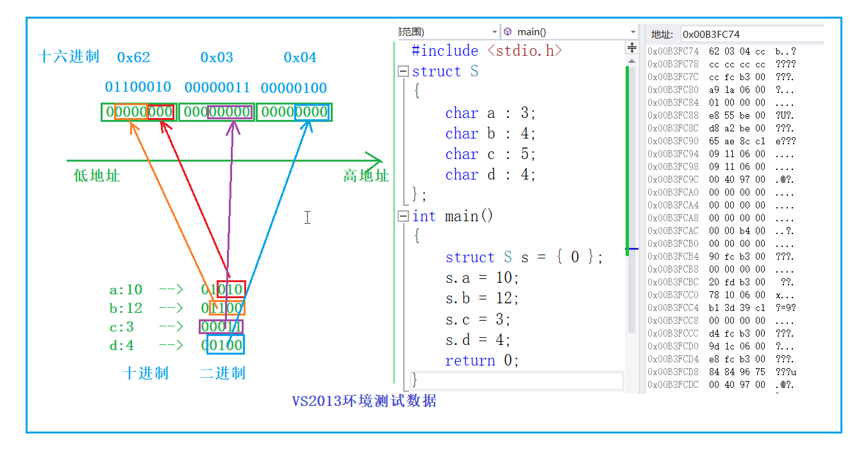The height and width of the screenshot is (463, 868).
Task: Select the memory row labeled 0x00B3FCD8
Action: (x=671, y=371)
